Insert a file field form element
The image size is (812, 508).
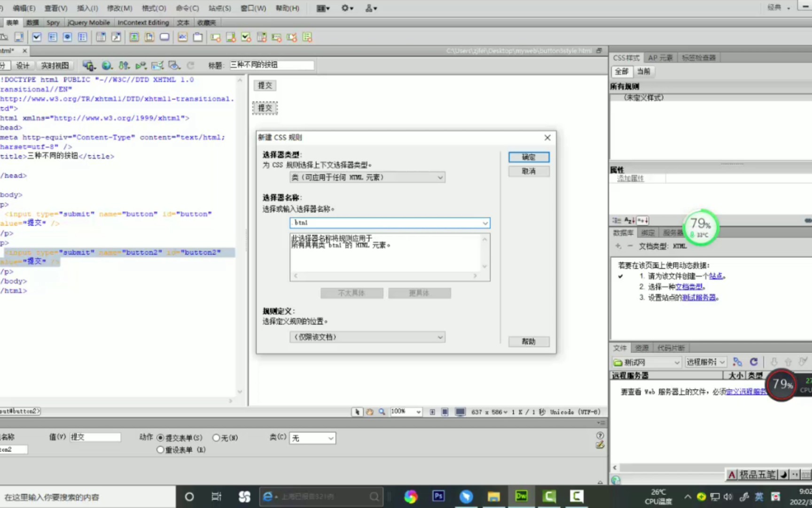(149, 37)
